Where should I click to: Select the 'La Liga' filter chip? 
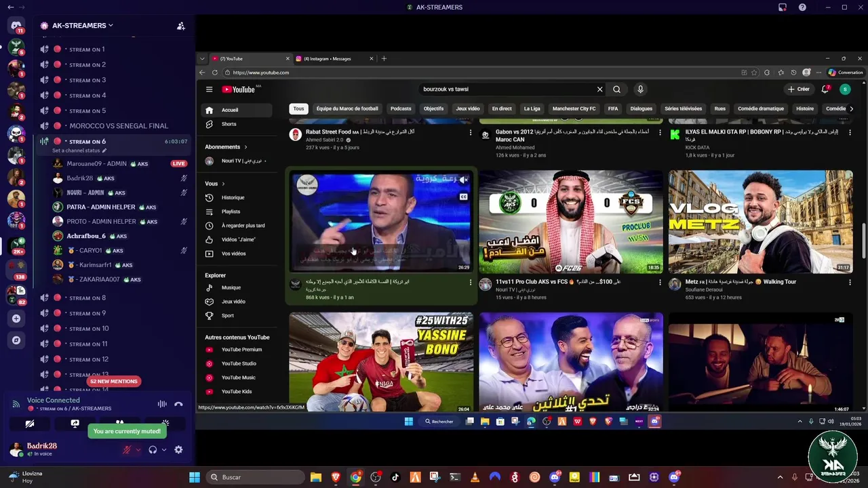(532, 108)
